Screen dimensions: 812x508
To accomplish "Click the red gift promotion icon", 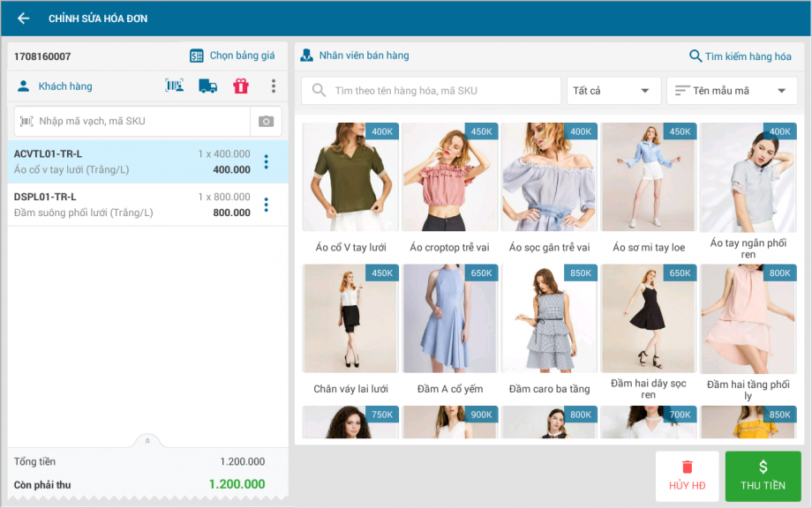I will pos(241,86).
